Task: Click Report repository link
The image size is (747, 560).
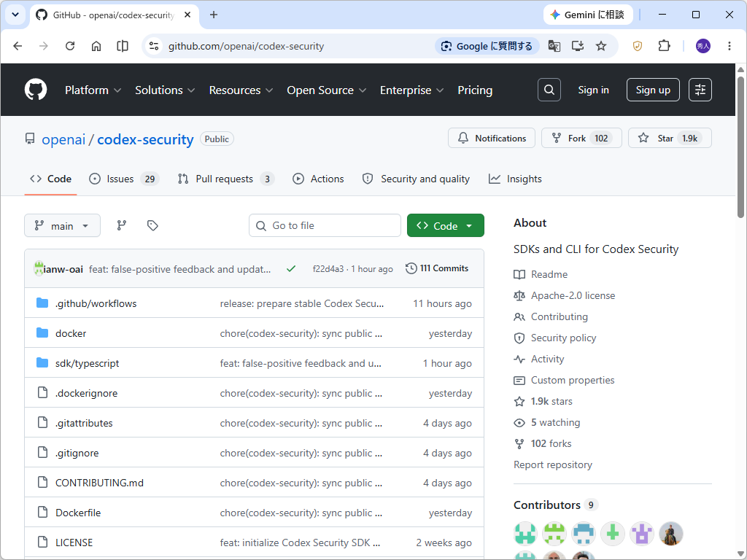Action: [553, 464]
